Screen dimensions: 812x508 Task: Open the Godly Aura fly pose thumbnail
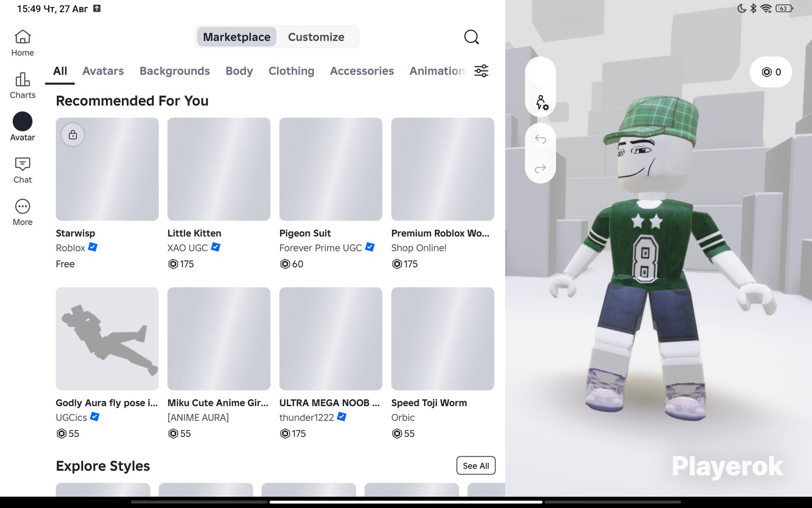coord(107,339)
